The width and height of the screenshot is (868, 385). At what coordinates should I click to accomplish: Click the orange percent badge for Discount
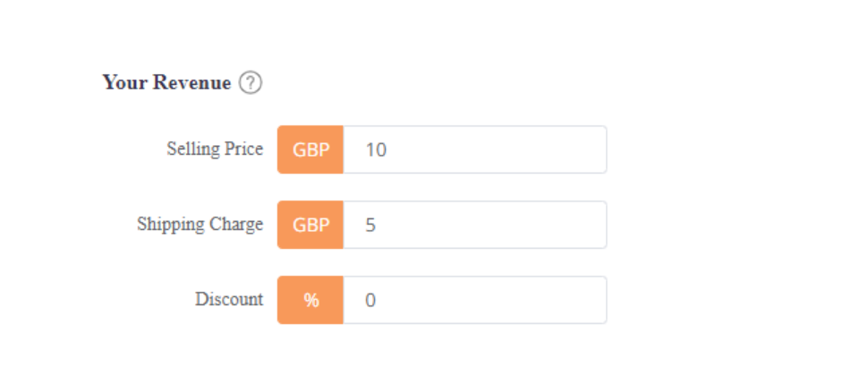click(311, 300)
